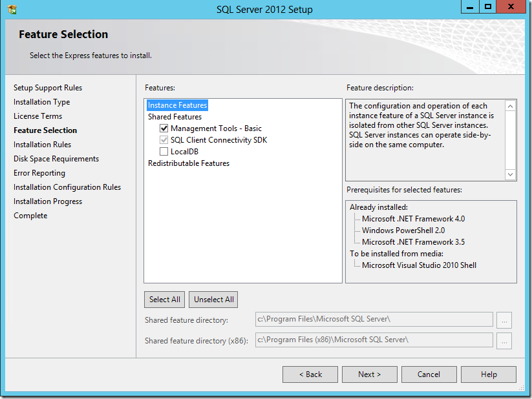
Task: Browse for the shared feature directory
Action: point(504,320)
